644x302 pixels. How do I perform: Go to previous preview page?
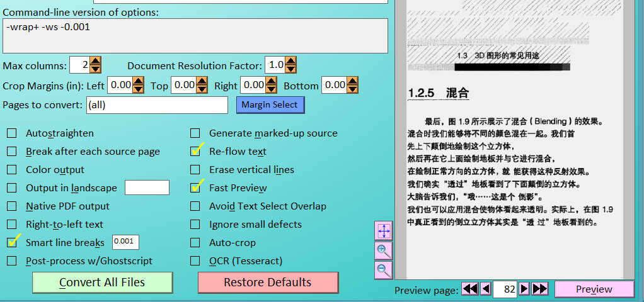tap(485, 289)
